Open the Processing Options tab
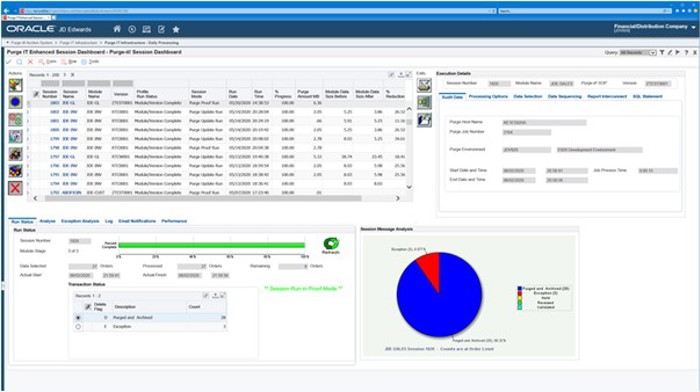 point(488,96)
